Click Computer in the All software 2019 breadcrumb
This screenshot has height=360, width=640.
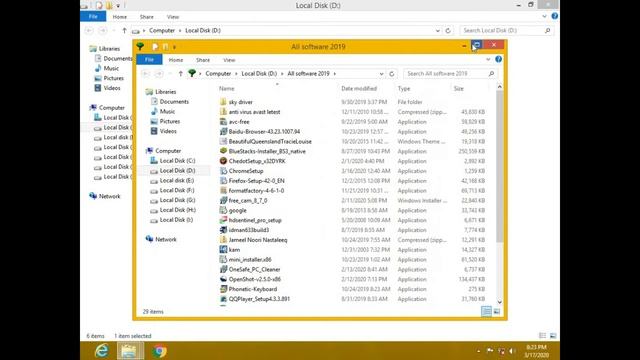(x=218, y=74)
